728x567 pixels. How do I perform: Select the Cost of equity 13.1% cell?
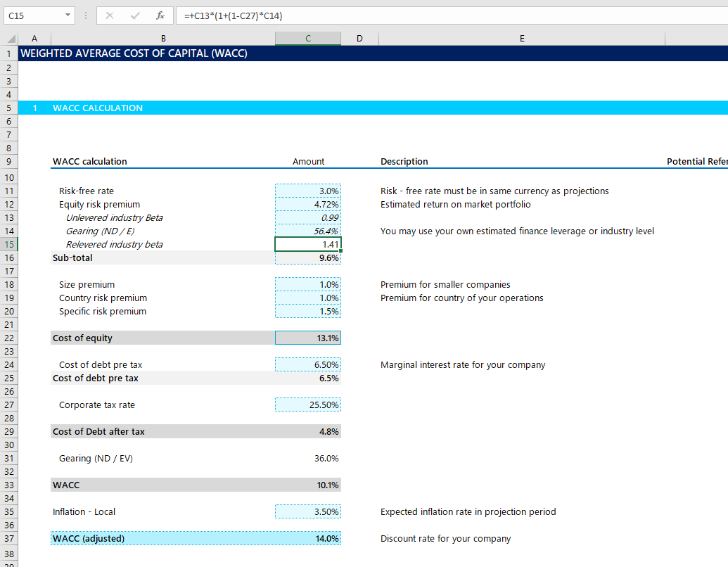[307, 338]
